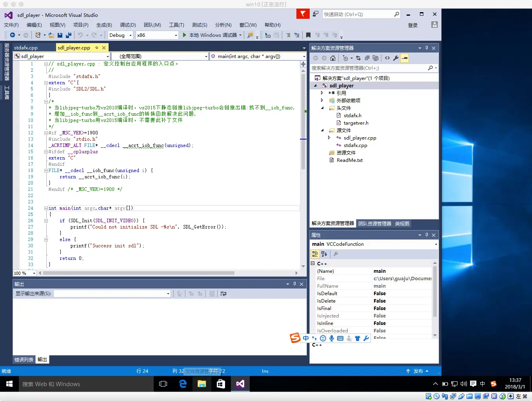Viewport: 532px width, 401px height.
Task: Click the Save icon in the toolbar
Action: pos(60,35)
